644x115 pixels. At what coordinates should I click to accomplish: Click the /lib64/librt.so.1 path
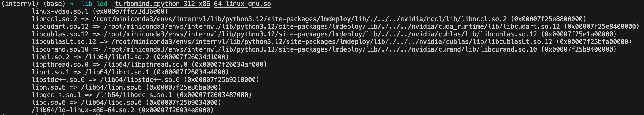[x=117, y=72]
